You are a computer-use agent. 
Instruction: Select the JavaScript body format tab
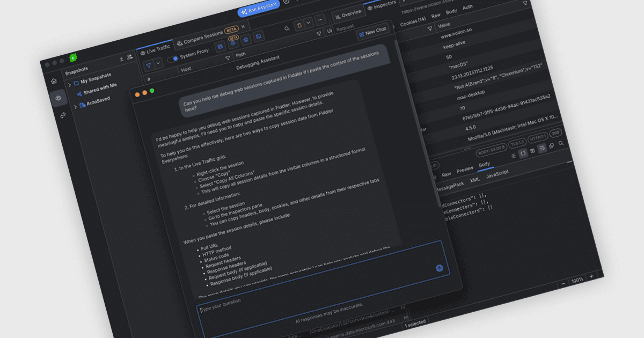(497, 174)
